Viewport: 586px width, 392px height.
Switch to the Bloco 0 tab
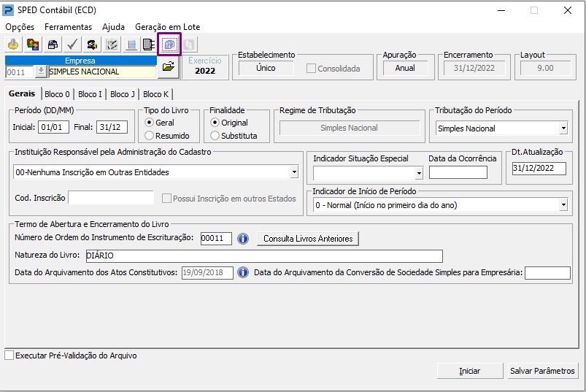[x=57, y=94]
